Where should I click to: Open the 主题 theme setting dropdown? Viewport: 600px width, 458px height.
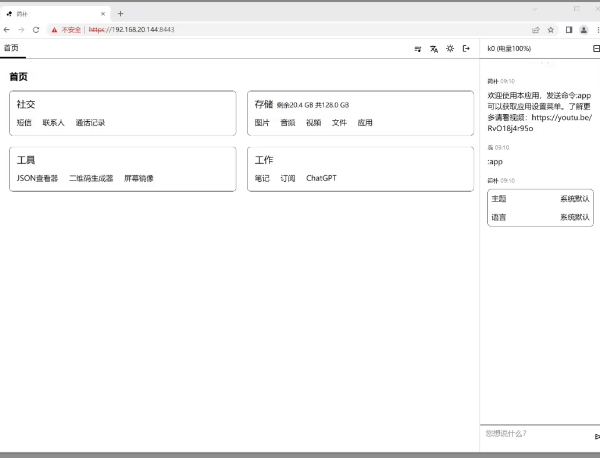point(540,199)
